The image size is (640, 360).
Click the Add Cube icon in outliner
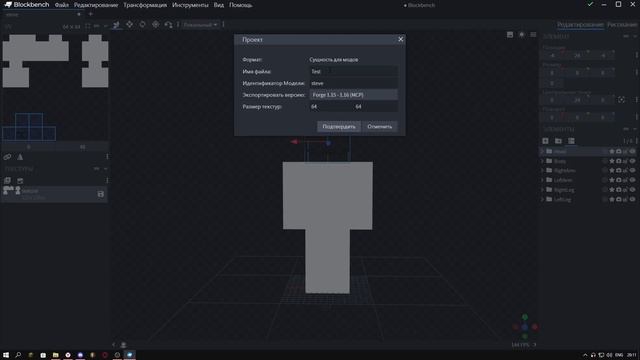click(545, 141)
